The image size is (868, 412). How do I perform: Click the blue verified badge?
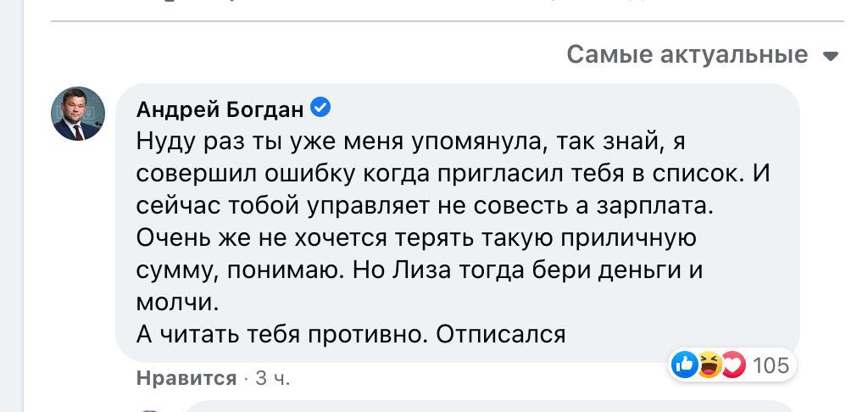320,108
